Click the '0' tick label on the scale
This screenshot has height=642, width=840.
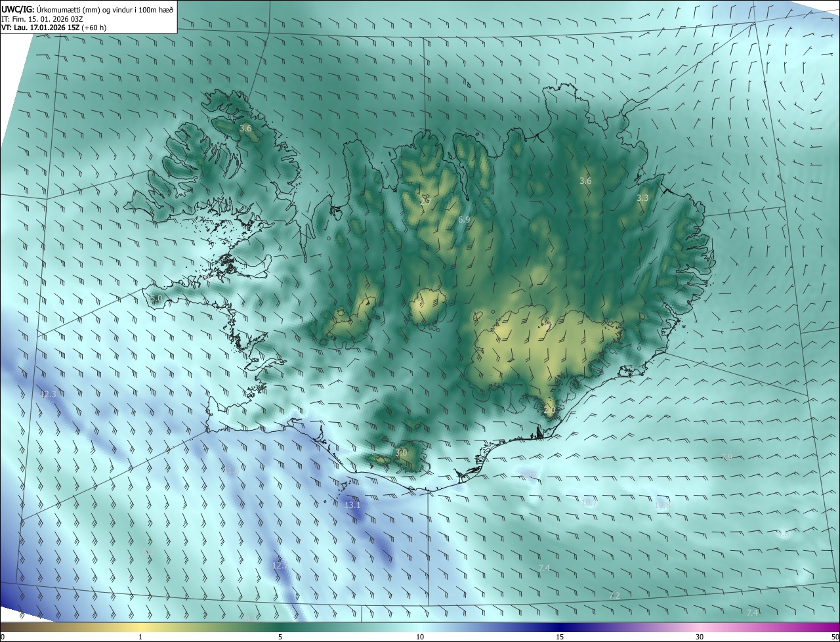pos(3,637)
